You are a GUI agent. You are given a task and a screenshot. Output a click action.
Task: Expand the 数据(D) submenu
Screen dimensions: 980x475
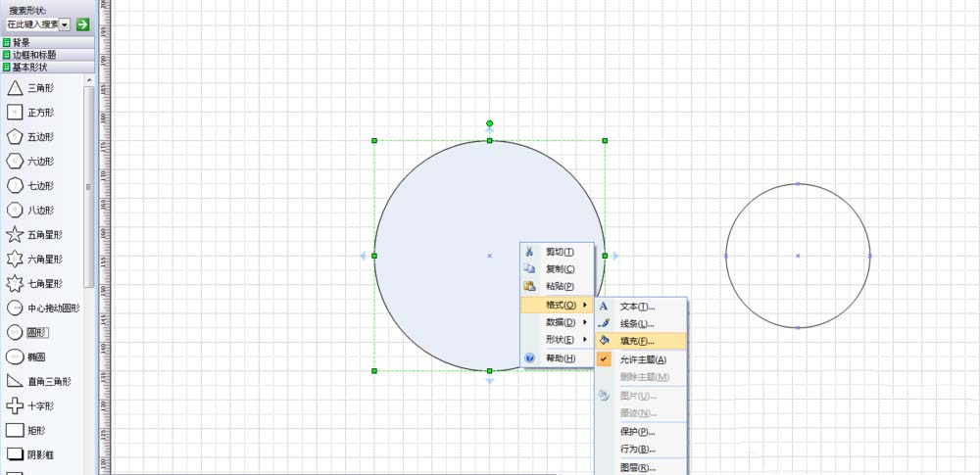[x=561, y=322]
